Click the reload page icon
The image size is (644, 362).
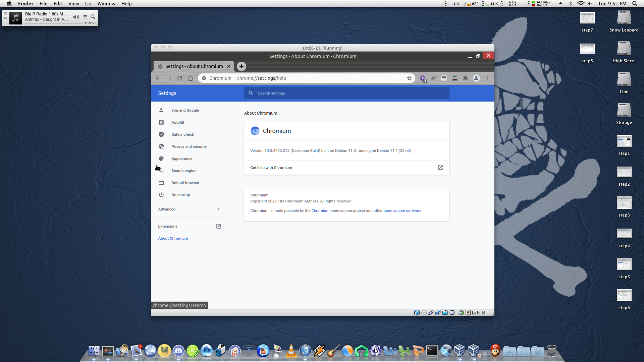pyautogui.click(x=180, y=78)
